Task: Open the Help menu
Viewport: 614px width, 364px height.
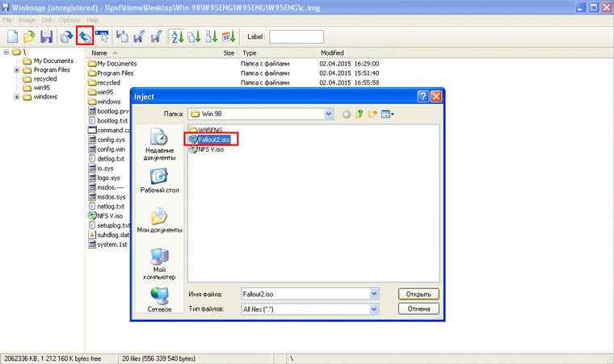Action: coord(92,20)
